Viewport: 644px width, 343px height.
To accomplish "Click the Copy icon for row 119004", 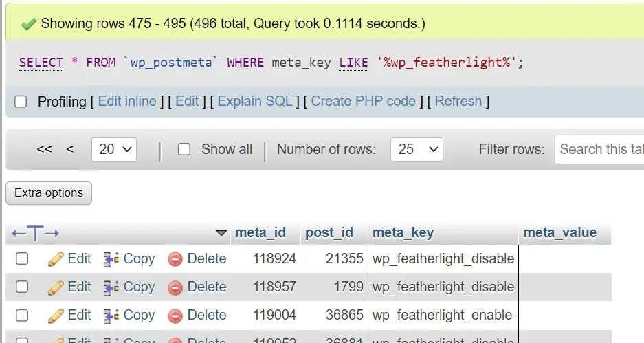I will tap(111, 316).
